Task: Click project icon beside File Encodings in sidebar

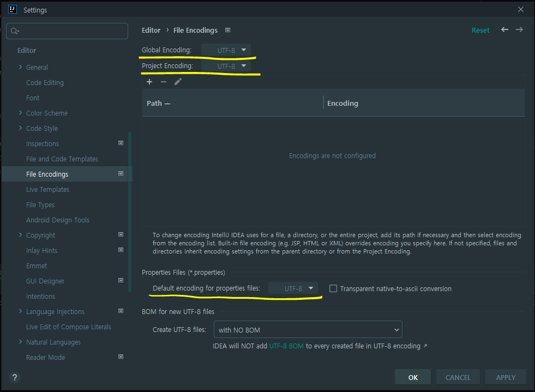Action: tap(121, 174)
